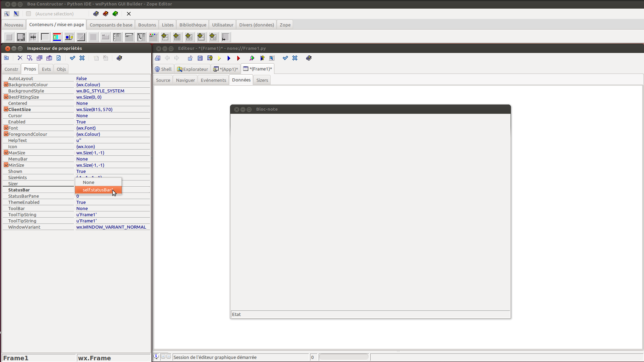Cancel changes with Editor blue cross icon
644x362 pixels.
point(295,58)
